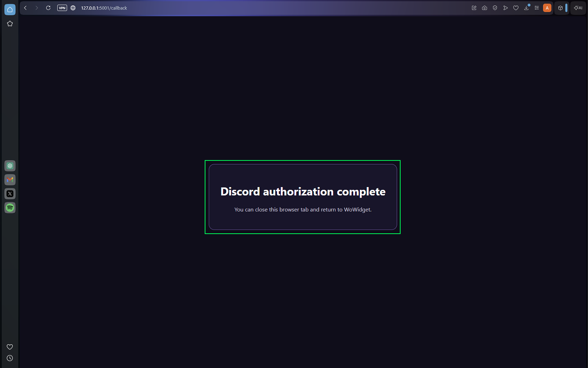Open the orange 'A' profile avatar

tap(547, 8)
